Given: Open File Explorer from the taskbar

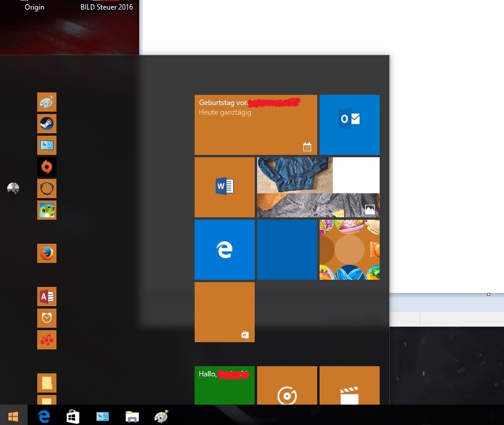Looking at the screenshot, I should pos(132,417).
